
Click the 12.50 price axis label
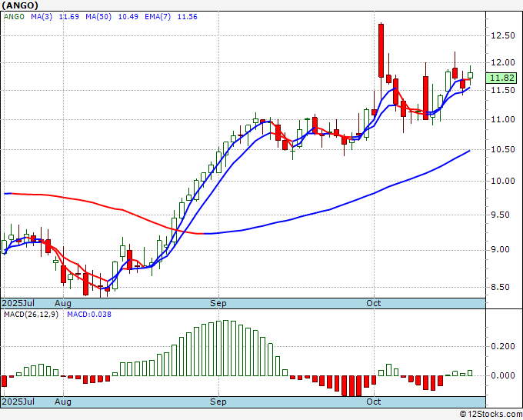coord(503,35)
